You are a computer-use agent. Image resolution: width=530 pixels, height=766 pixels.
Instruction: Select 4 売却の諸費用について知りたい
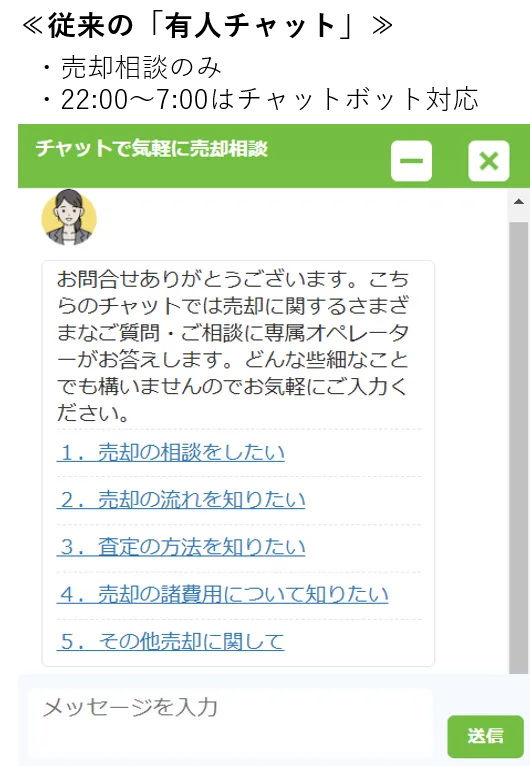point(222,594)
